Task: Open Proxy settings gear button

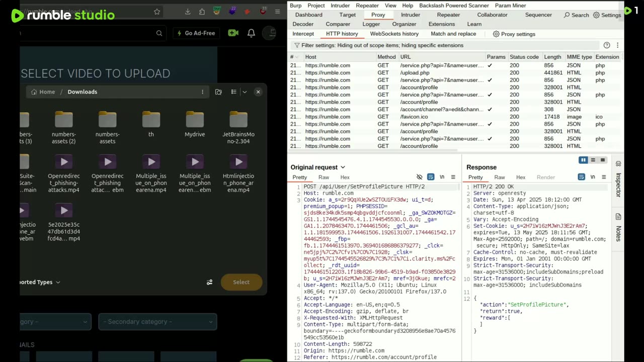Action: [514, 34]
